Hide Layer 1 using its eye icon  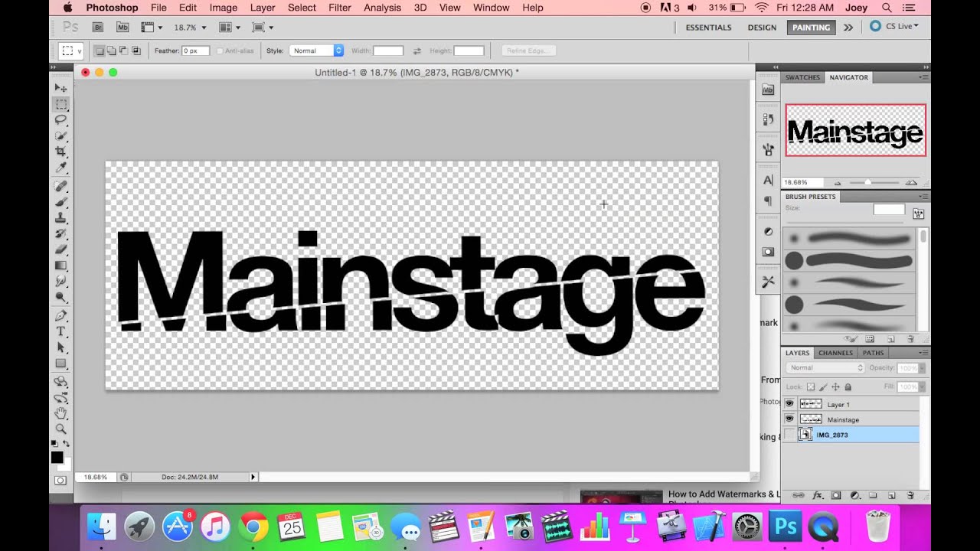click(789, 403)
